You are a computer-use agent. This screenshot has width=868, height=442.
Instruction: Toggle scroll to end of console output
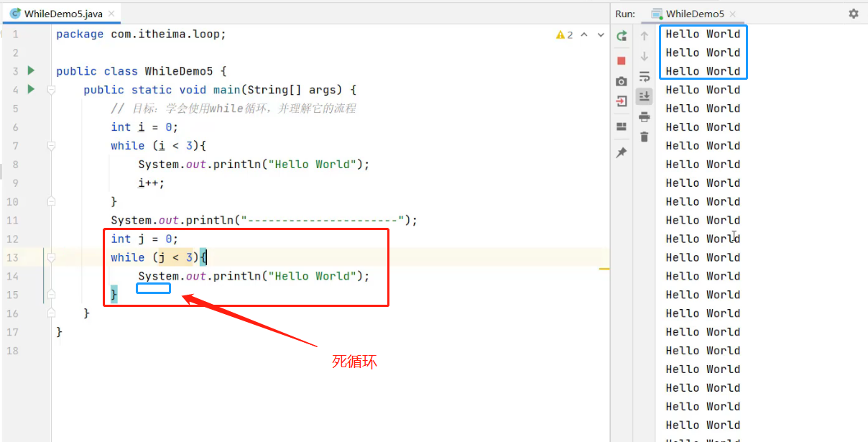pos(645,96)
